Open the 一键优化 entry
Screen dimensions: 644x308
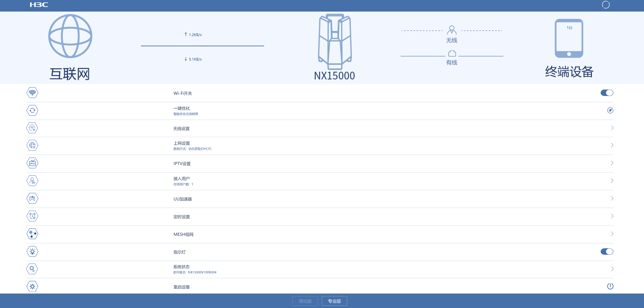pos(182,108)
